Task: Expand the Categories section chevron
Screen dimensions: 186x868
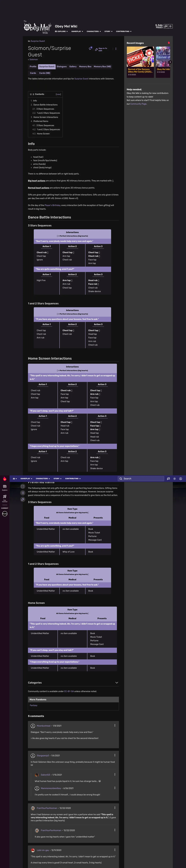Action: coord(116,683)
